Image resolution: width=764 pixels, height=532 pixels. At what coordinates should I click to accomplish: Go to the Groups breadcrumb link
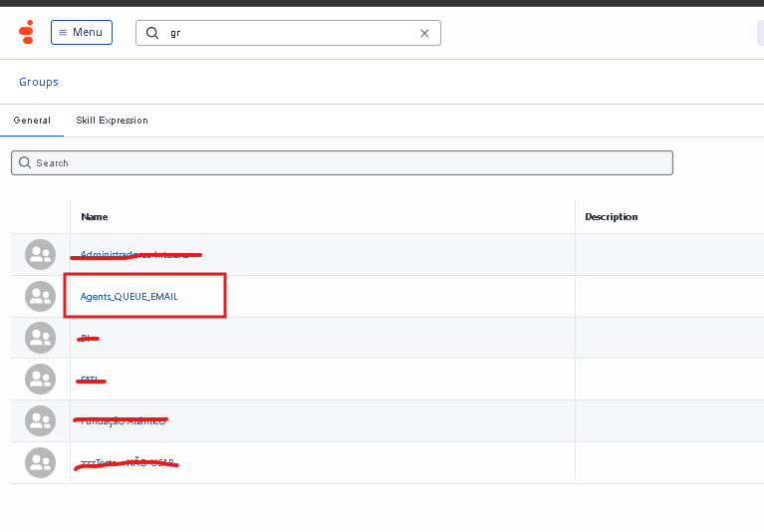39,82
